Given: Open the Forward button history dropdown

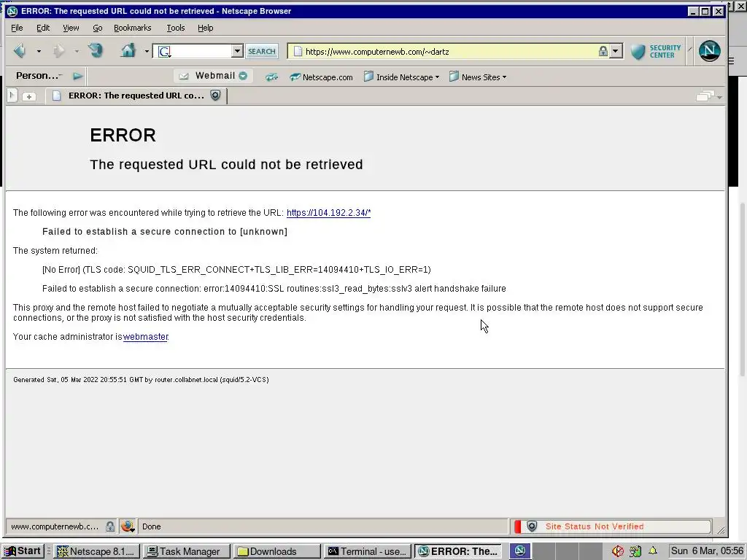Looking at the screenshot, I should point(76,52).
